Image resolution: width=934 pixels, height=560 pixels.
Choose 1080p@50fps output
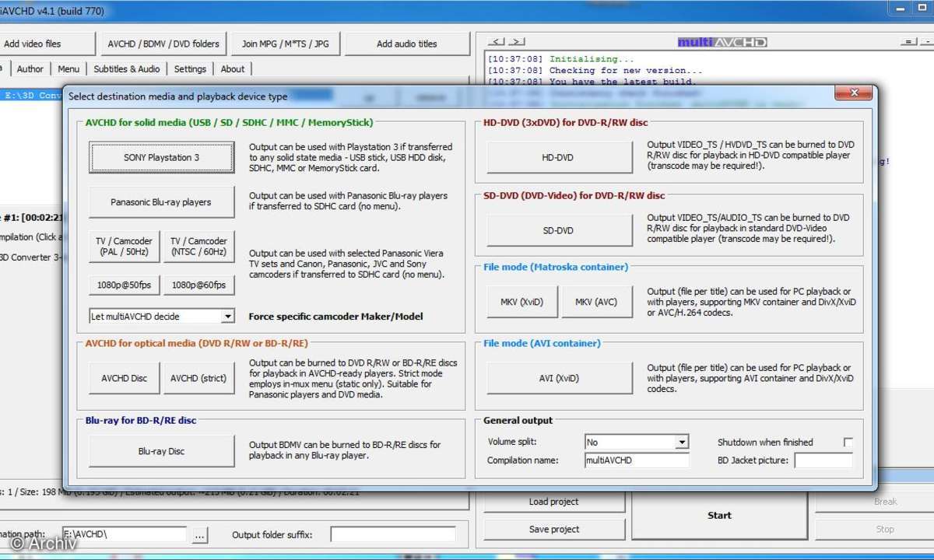point(125,285)
